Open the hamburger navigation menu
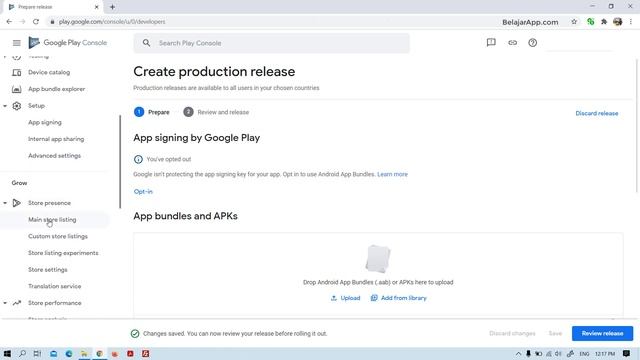The width and height of the screenshot is (640, 360). tap(16, 43)
